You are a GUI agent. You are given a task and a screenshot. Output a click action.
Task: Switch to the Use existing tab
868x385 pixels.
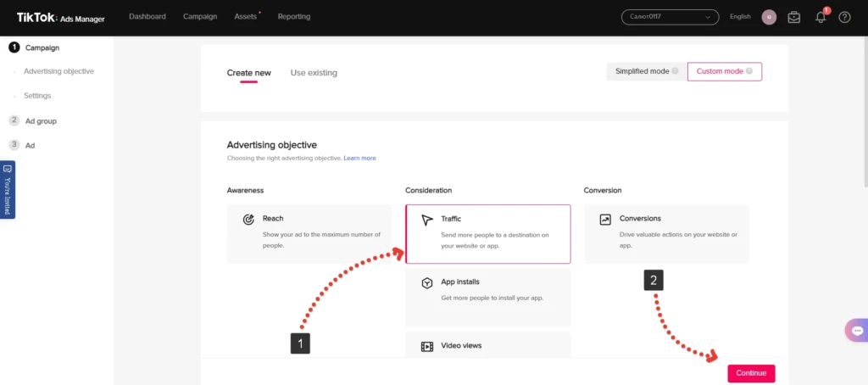pos(314,73)
